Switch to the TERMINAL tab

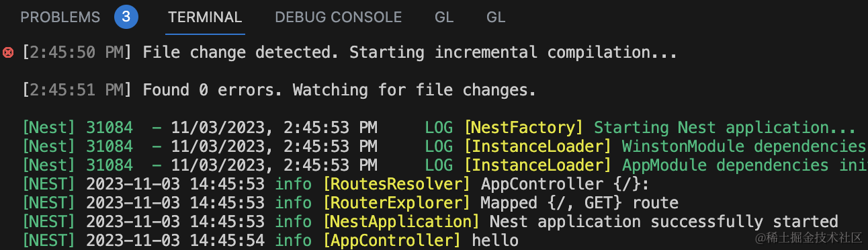205,17
